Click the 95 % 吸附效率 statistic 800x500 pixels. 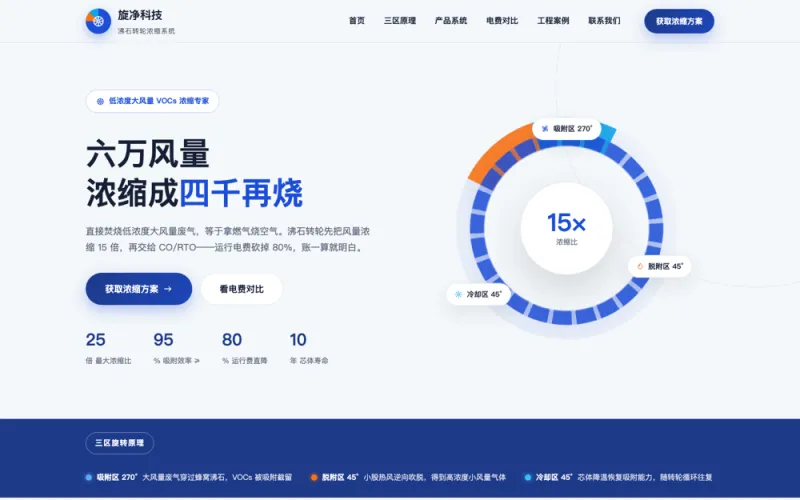click(x=177, y=348)
